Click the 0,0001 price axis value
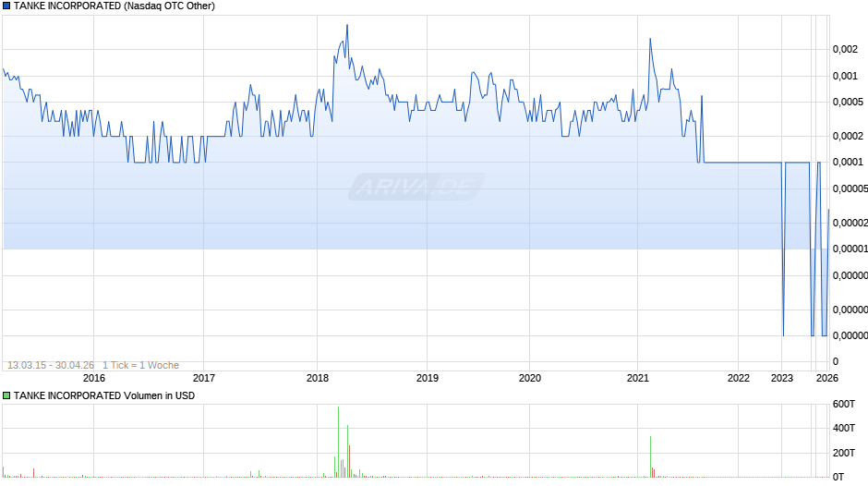The height and width of the screenshot is (486, 868). pos(848,162)
